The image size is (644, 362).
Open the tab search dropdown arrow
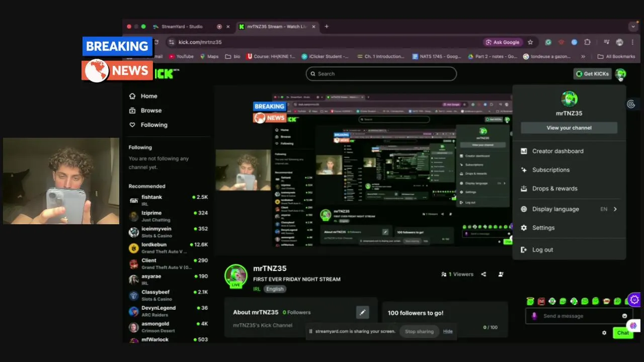(x=633, y=27)
